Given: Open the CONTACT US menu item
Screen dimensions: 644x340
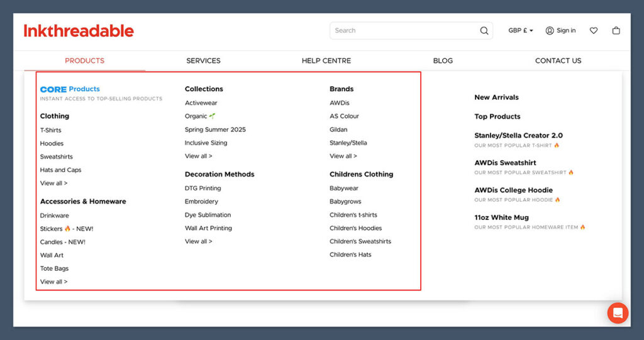Looking at the screenshot, I should (558, 61).
